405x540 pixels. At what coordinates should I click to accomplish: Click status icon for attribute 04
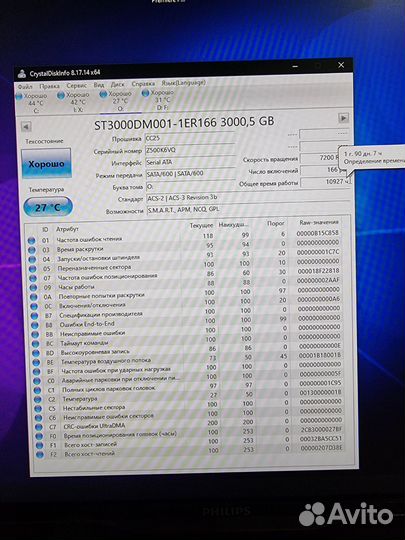pos(32,259)
